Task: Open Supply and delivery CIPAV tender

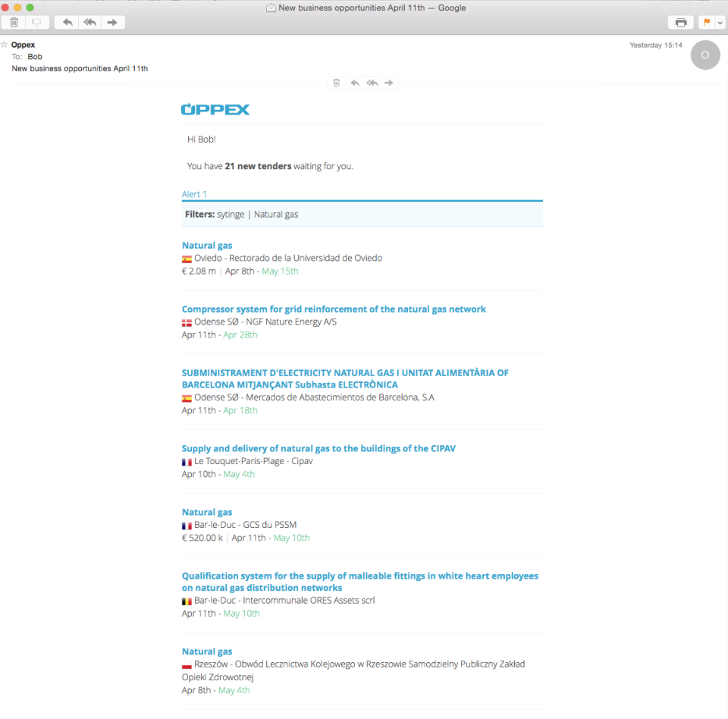Action: click(318, 449)
